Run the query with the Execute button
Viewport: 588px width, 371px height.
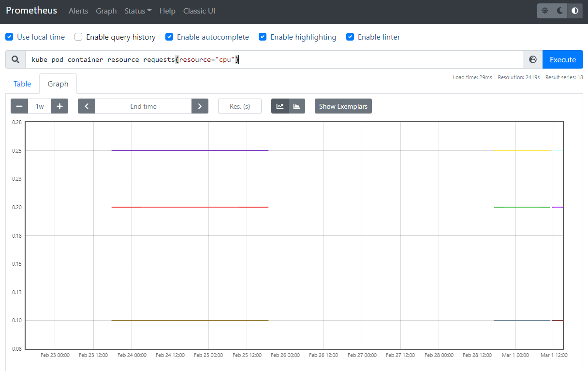pos(563,59)
